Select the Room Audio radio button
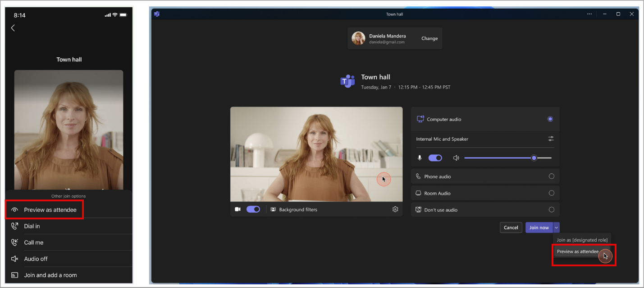This screenshot has height=288, width=644. click(552, 193)
